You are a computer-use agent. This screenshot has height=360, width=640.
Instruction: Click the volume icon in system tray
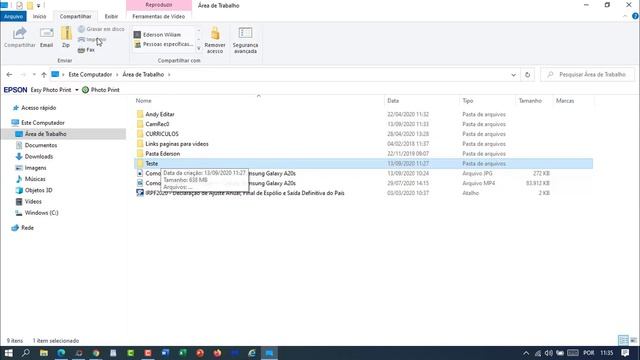tap(549, 353)
